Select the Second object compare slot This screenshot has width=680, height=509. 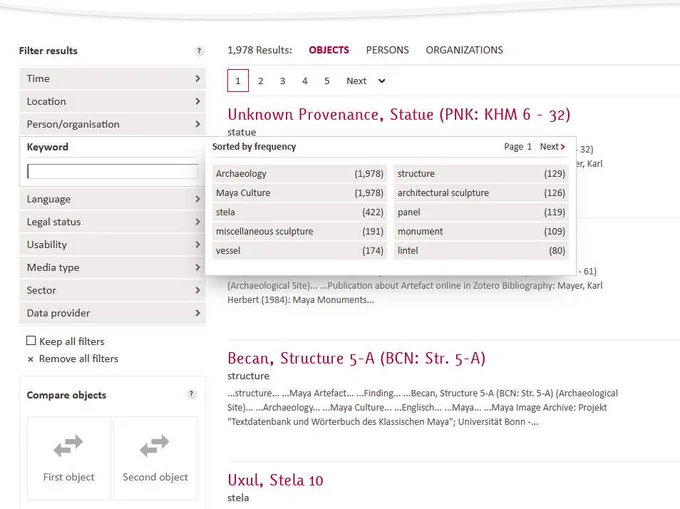pyautogui.click(x=155, y=458)
